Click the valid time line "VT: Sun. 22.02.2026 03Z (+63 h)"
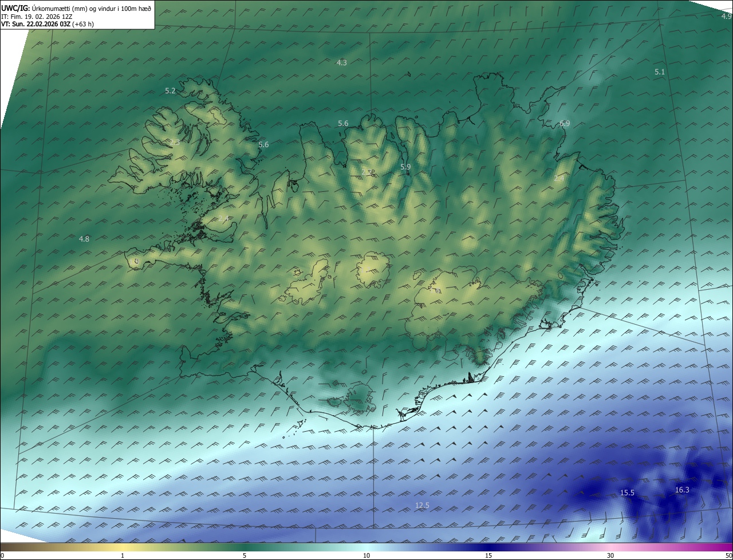The width and height of the screenshot is (733, 560). coord(48,24)
